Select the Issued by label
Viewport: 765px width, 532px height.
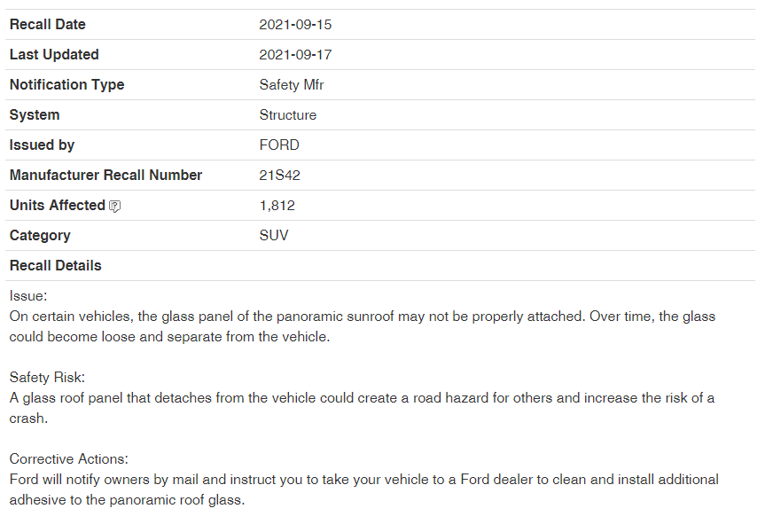42,145
